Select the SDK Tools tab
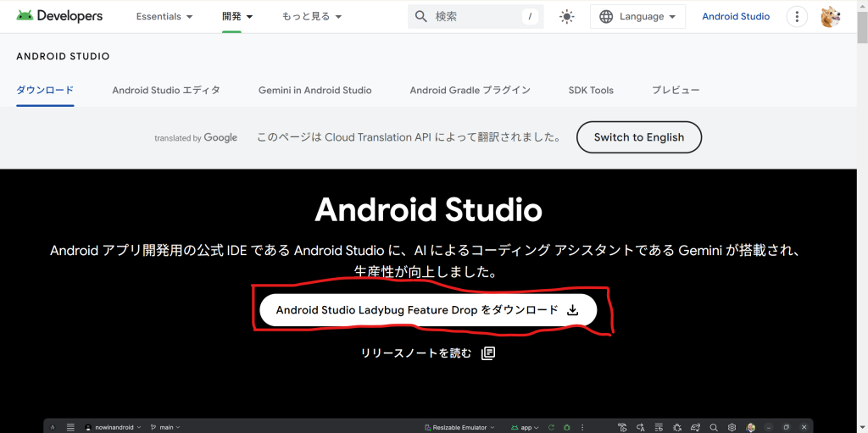 pyautogui.click(x=591, y=90)
